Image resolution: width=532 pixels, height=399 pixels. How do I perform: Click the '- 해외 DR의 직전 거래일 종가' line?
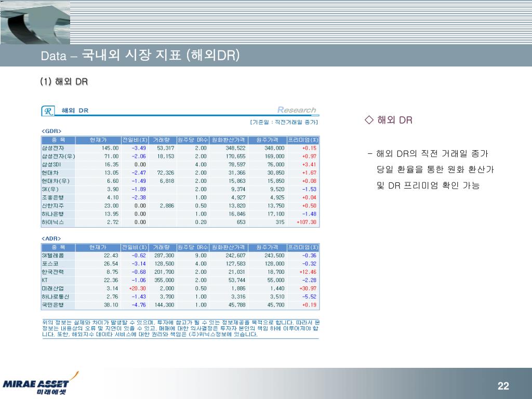click(x=428, y=154)
